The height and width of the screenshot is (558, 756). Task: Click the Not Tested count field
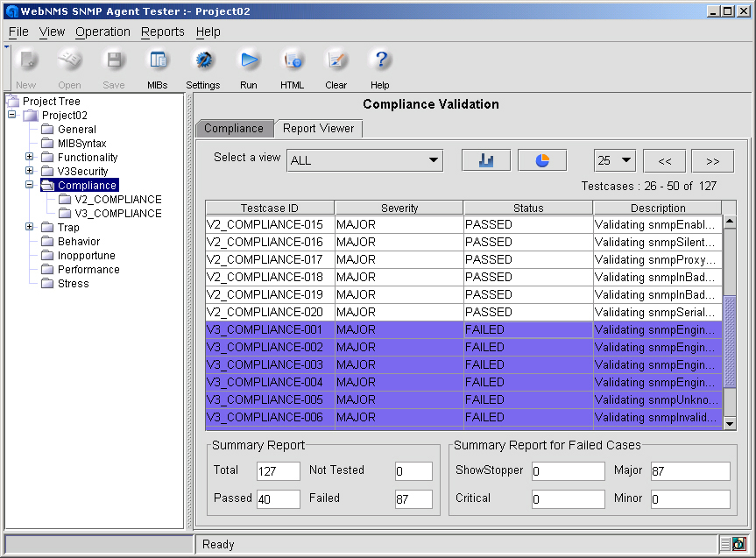413,471
